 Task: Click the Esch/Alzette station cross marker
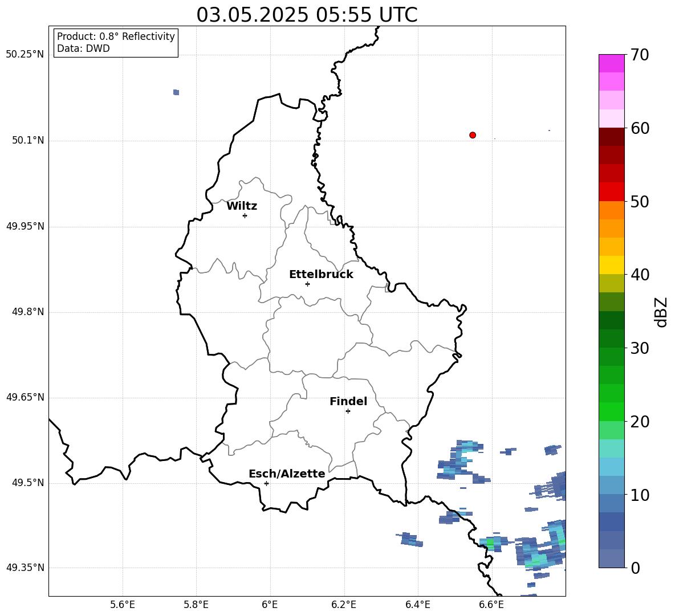(266, 483)
